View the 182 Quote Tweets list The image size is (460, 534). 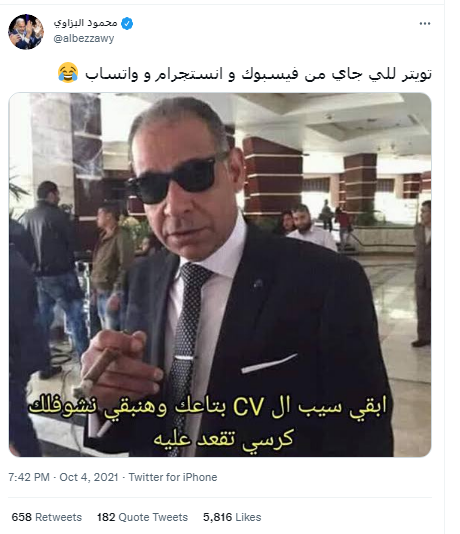[x=142, y=517]
